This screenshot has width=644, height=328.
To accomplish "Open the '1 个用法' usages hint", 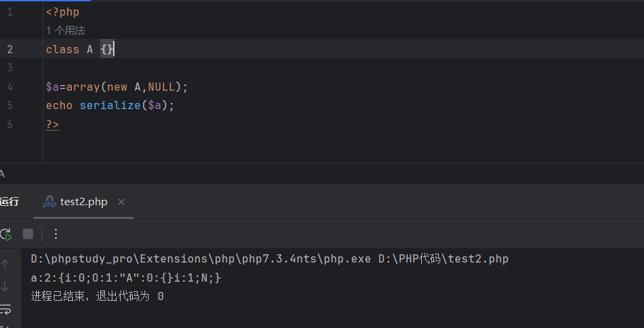I will pos(65,31).
